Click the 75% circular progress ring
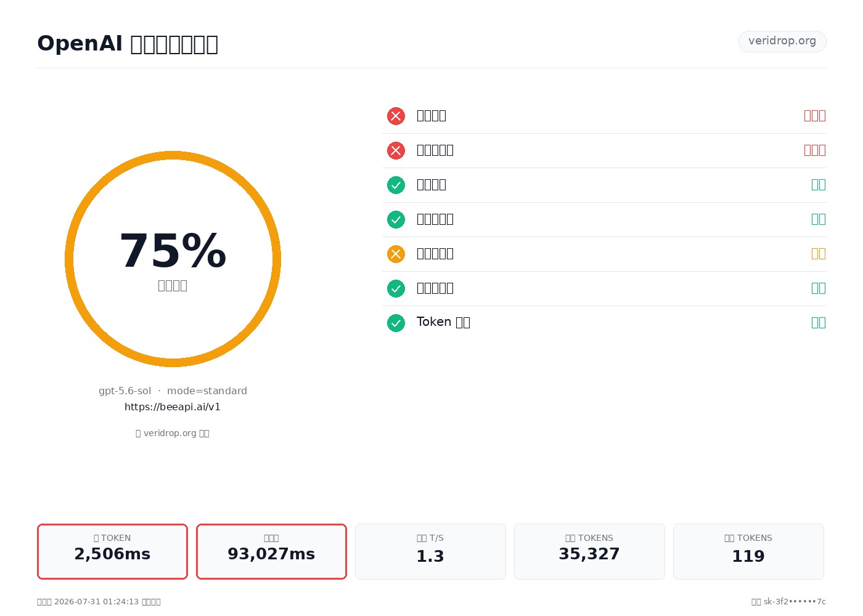Viewport: 863px width, 616px height. 173,259
